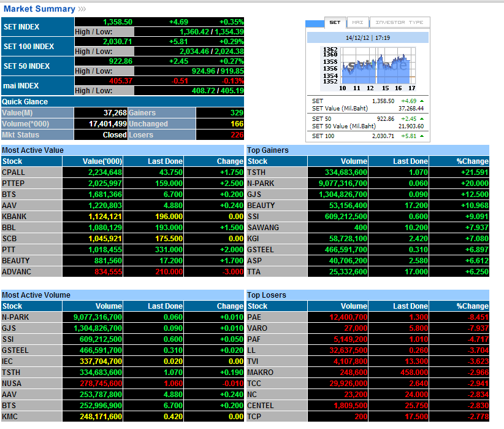Click the Gainers count 329

pyautogui.click(x=237, y=113)
